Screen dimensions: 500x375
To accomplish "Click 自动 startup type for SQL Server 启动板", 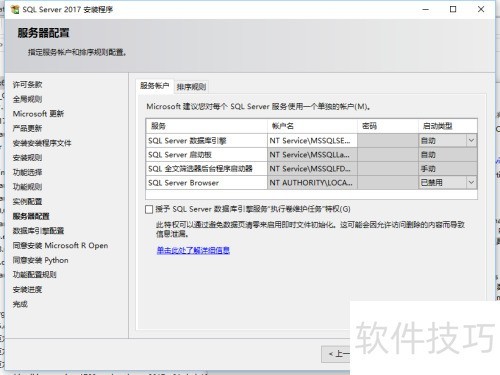I will click(x=448, y=155).
